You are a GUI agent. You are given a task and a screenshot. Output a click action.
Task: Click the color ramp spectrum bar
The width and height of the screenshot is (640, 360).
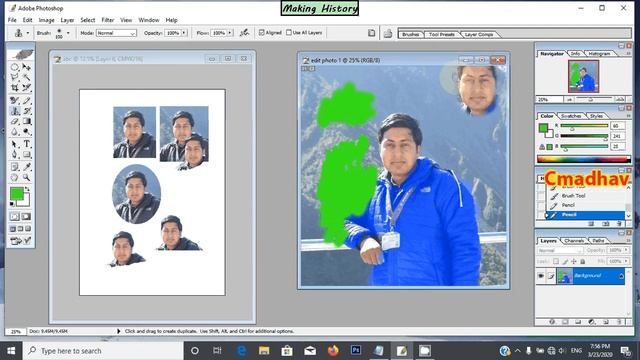[584, 159]
